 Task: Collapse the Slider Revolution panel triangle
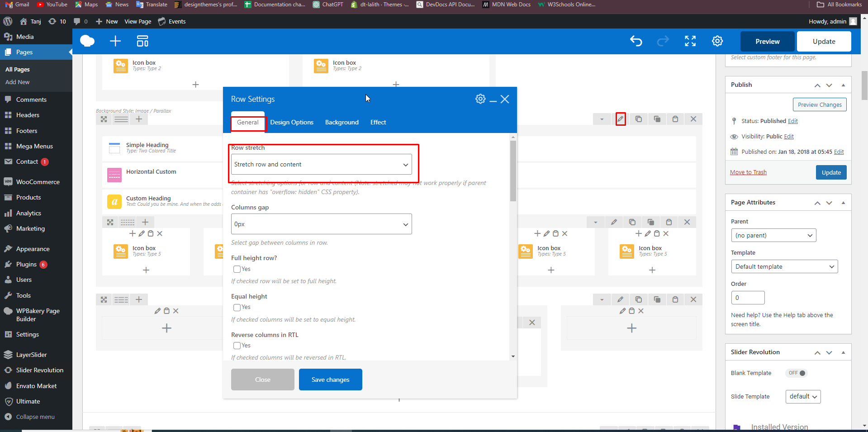843,352
